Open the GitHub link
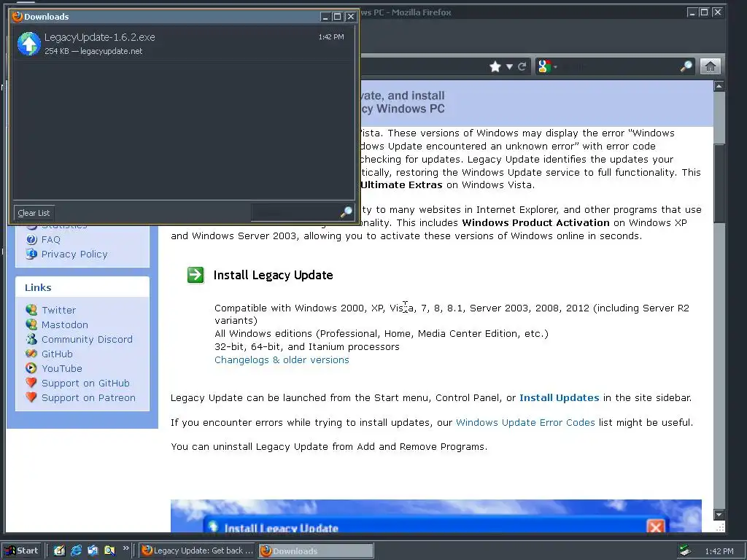The image size is (747, 560). pyautogui.click(x=57, y=354)
